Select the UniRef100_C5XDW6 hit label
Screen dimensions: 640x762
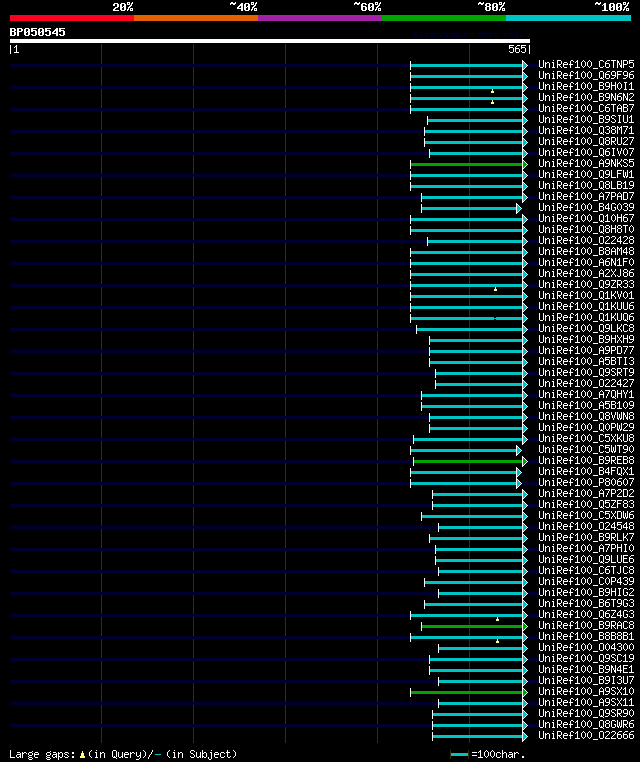coord(586,515)
